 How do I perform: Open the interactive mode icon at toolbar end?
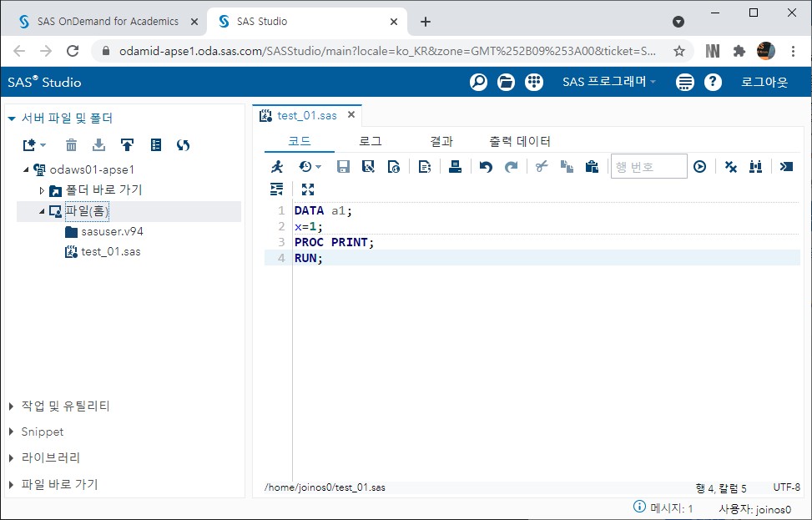[x=786, y=167]
